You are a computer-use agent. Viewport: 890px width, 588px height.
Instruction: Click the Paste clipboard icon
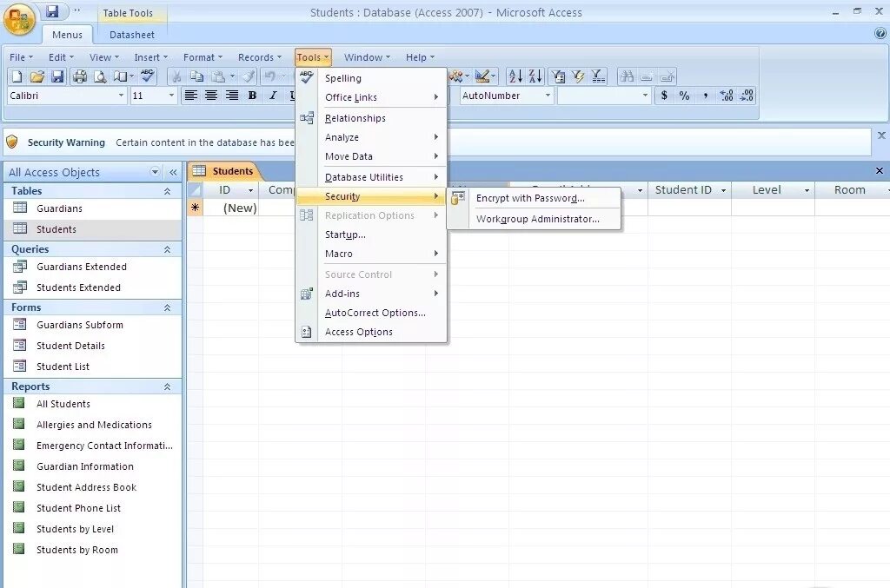pyautogui.click(x=218, y=76)
